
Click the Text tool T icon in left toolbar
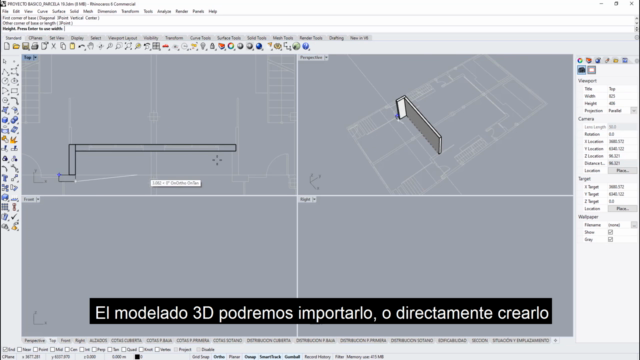[5, 178]
